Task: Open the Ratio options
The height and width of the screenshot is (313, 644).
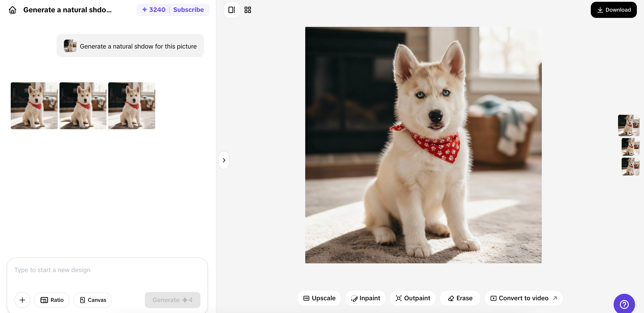Action: tap(52, 300)
